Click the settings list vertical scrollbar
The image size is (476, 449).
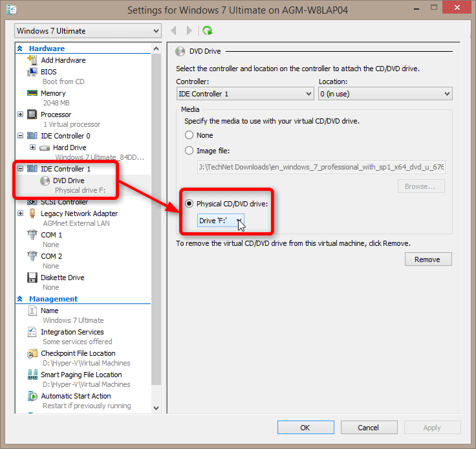156,226
